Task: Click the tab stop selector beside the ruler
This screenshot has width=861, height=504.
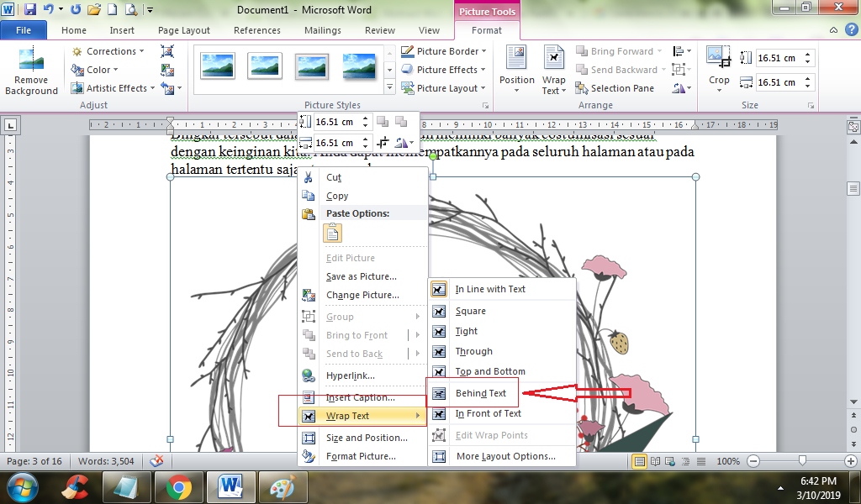Action: coord(10,125)
